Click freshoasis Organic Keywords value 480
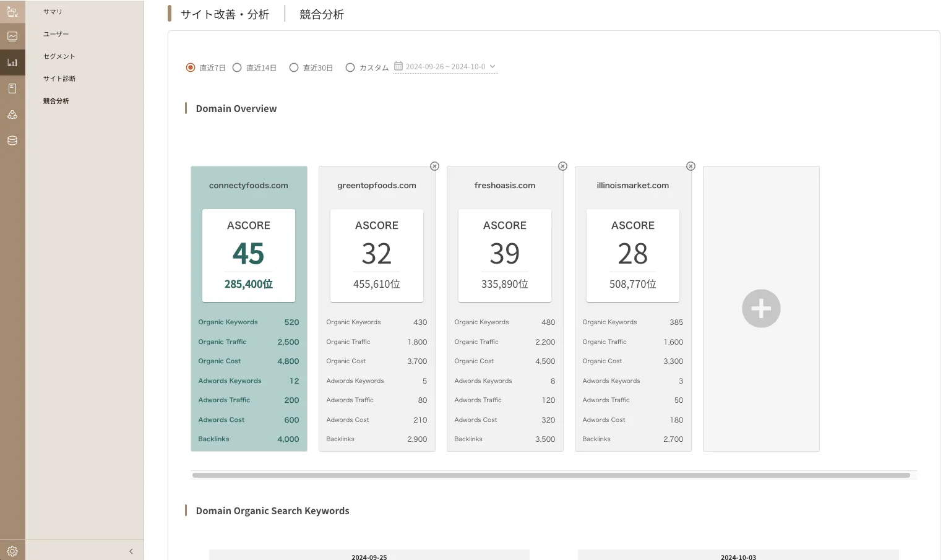 click(x=548, y=322)
